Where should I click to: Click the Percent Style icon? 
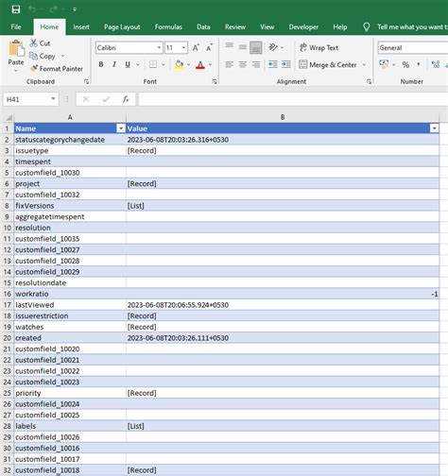click(x=405, y=65)
